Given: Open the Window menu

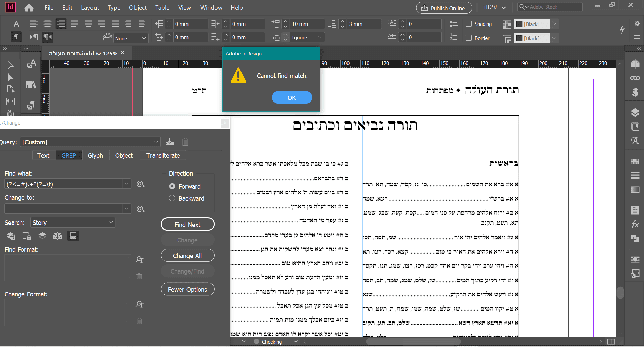Looking at the screenshot, I should tap(211, 7).
